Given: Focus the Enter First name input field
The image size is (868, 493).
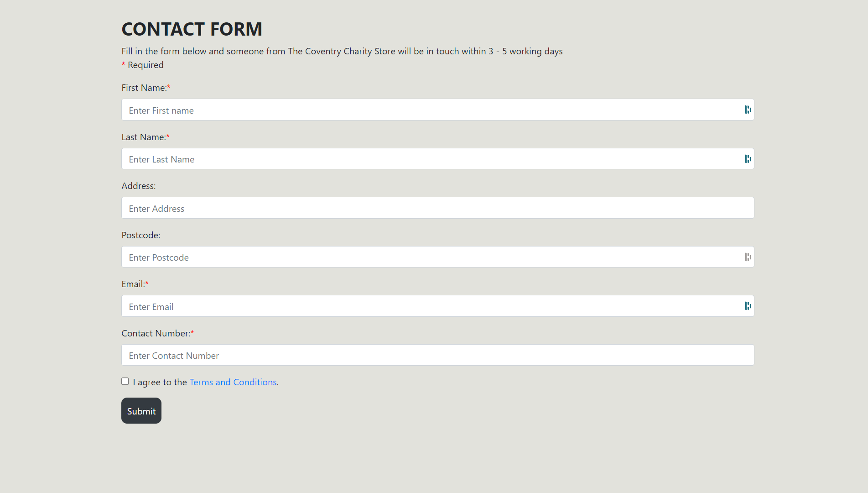Looking at the screenshot, I should 438,110.
